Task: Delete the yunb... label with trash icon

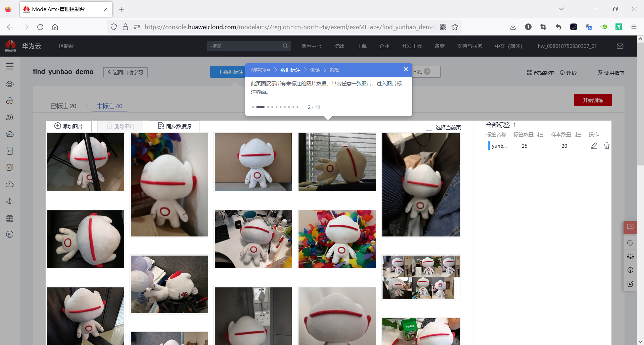Action: [x=607, y=146]
